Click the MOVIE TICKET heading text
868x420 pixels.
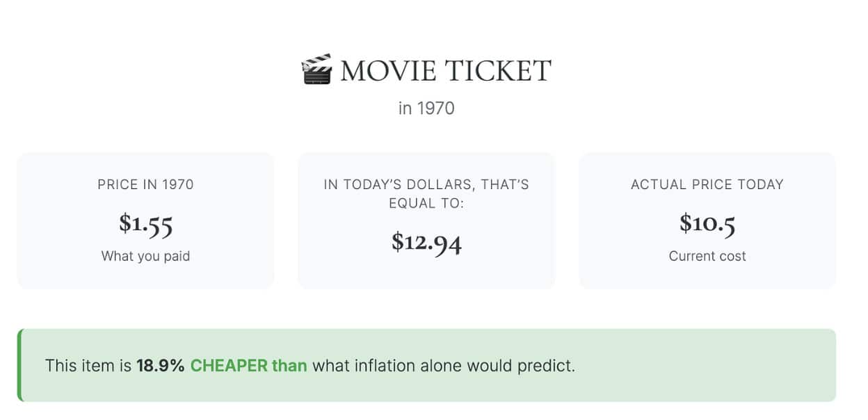[445, 71]
